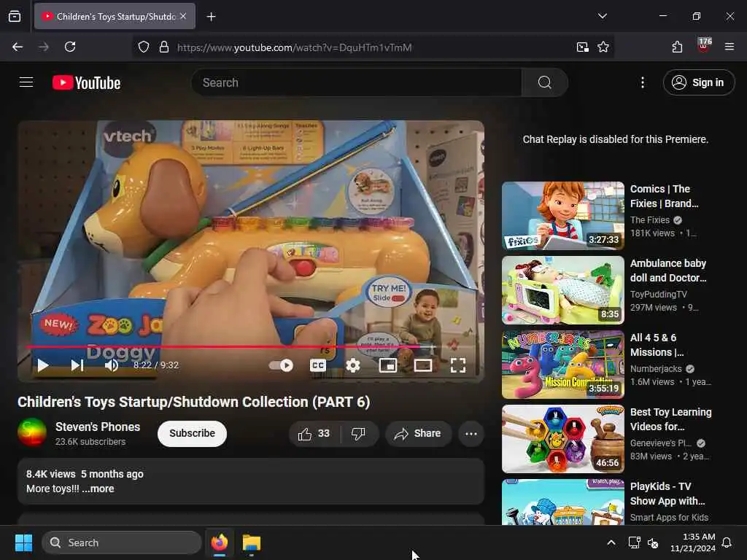Open a new browser tab
This screenshot has height=560, width=747.
(211, 17)
